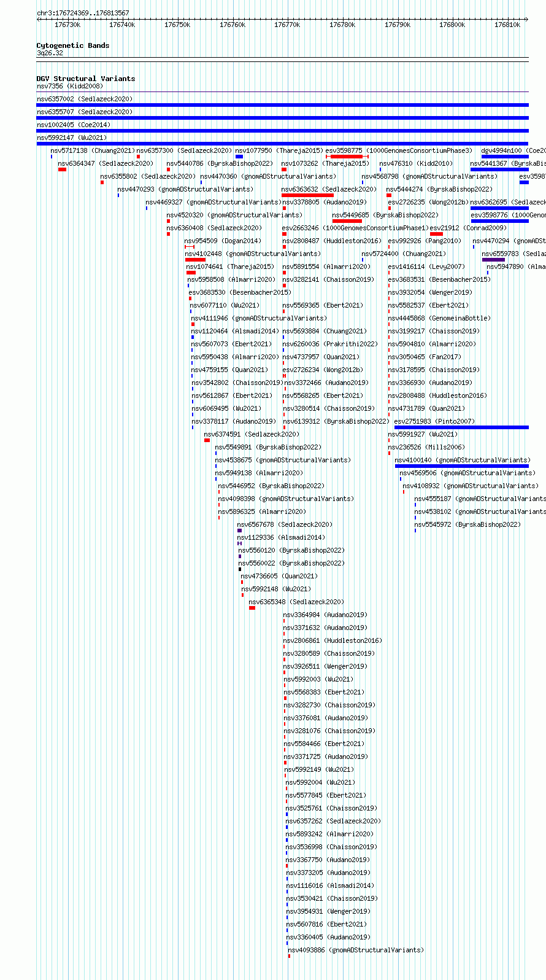Click nsv1120464 (Alsmadi2014) label
The image size is (546, 980).
pyautogui.click(x=235, y=332)
